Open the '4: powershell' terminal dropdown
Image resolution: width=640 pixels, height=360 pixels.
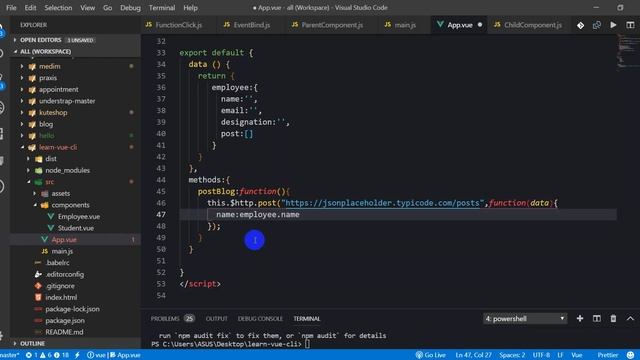click(525, 318)
